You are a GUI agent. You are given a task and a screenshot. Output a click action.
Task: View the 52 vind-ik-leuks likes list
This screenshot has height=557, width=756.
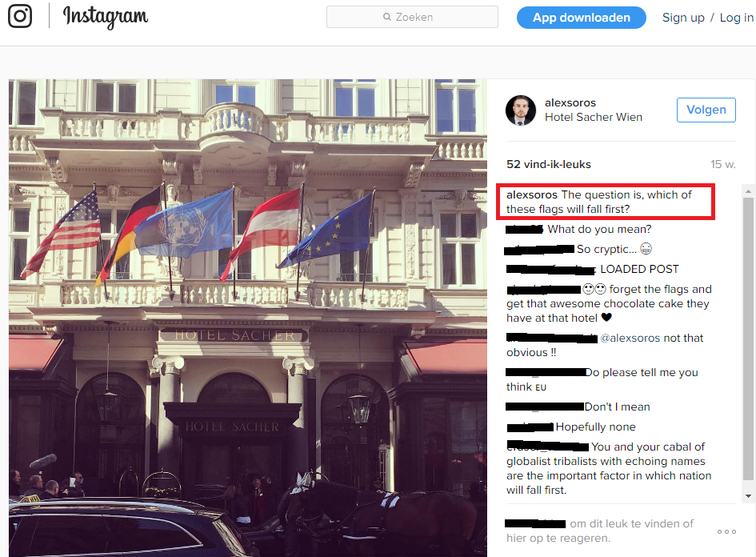pyautogui.click(x=548, y=164)
